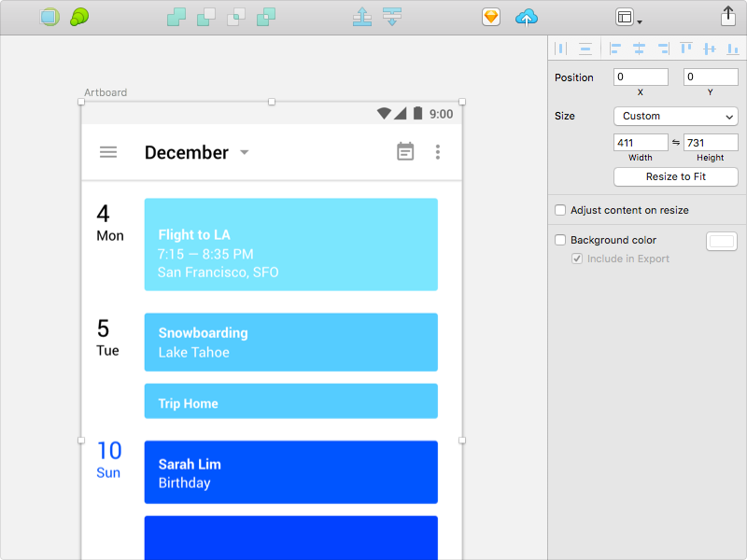Open the background color swatch
747x560 pixels.
[721, 242]
